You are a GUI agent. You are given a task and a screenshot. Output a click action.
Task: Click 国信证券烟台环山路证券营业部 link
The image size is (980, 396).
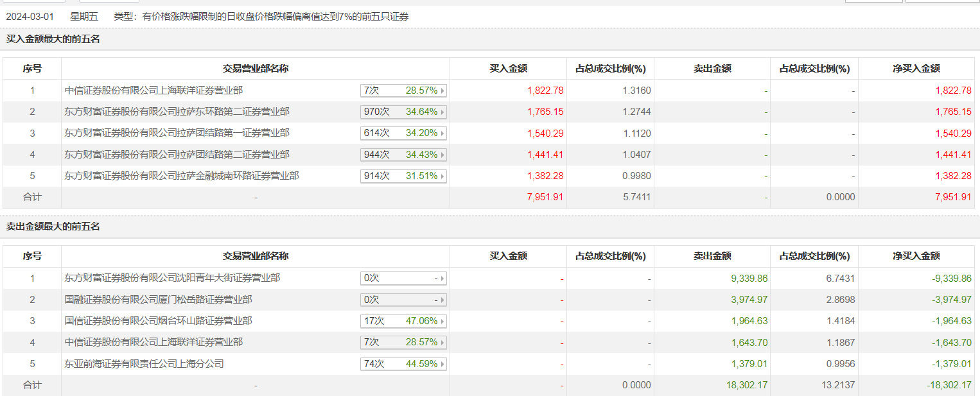pos(158,321)
